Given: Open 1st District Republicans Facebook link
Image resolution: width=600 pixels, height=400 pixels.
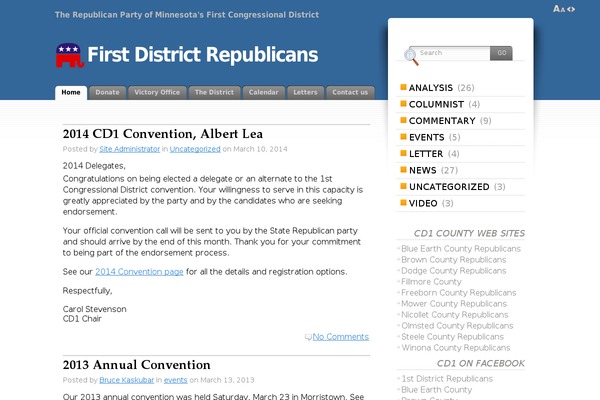Looking at the screenshot, I should (447, 379).
